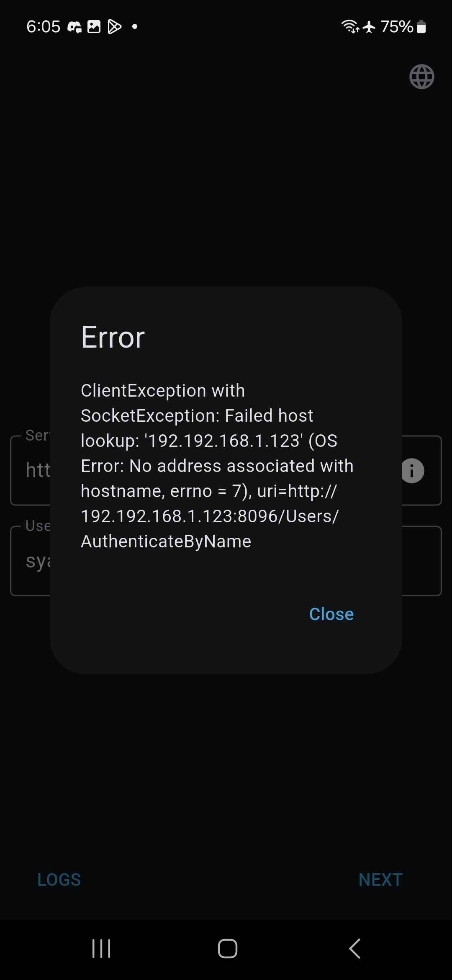Click the ClientException error message text

(x=217, y=466)
